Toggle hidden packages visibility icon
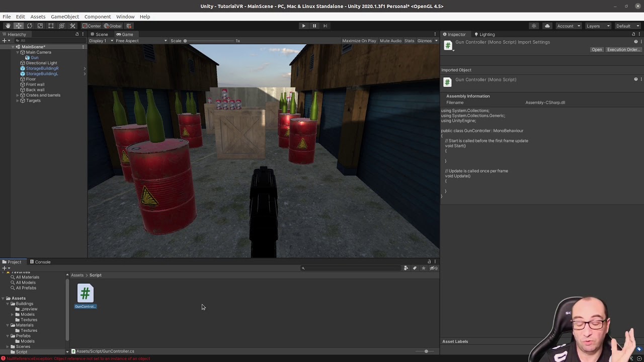Image resolution: width=644 pixels, height=362 pixels. (433, 268)
